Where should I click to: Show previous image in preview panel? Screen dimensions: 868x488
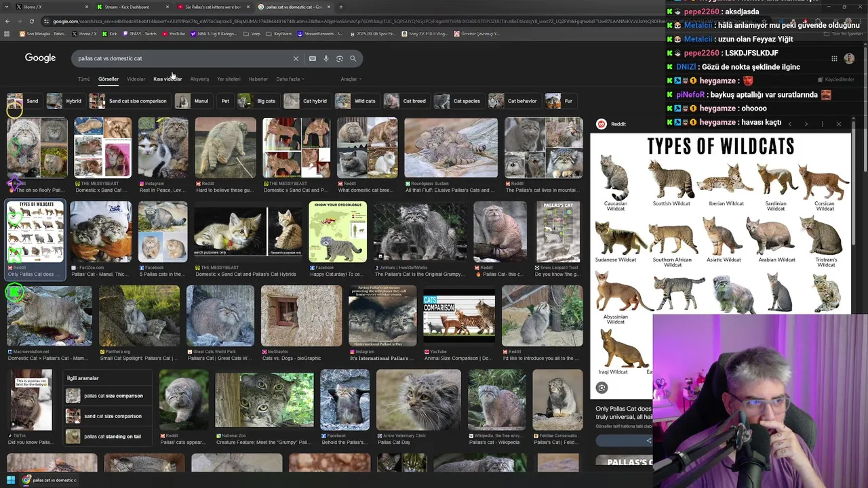pyautogui.click(x=789, y=124)
